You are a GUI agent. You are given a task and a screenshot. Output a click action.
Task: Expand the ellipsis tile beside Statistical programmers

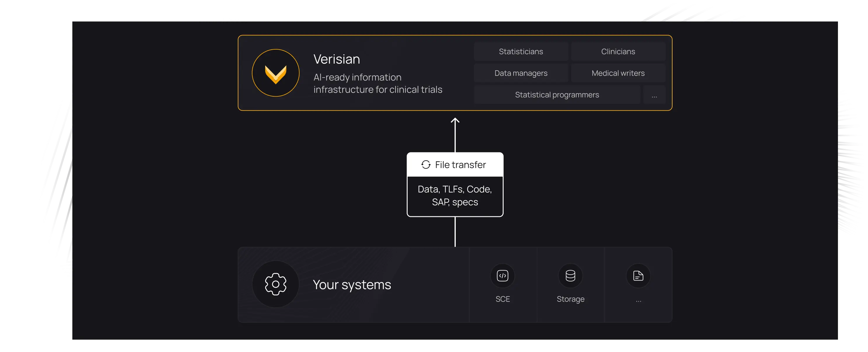654,95
